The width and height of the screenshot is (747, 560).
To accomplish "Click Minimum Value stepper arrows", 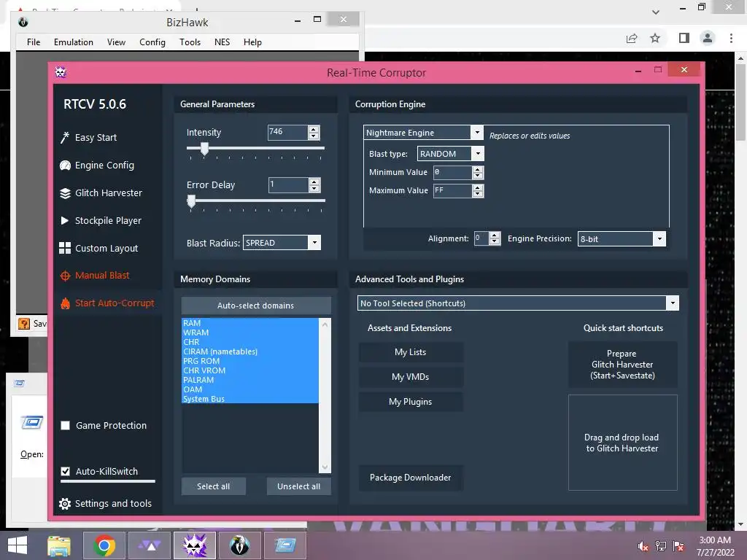I will [478, 172].
